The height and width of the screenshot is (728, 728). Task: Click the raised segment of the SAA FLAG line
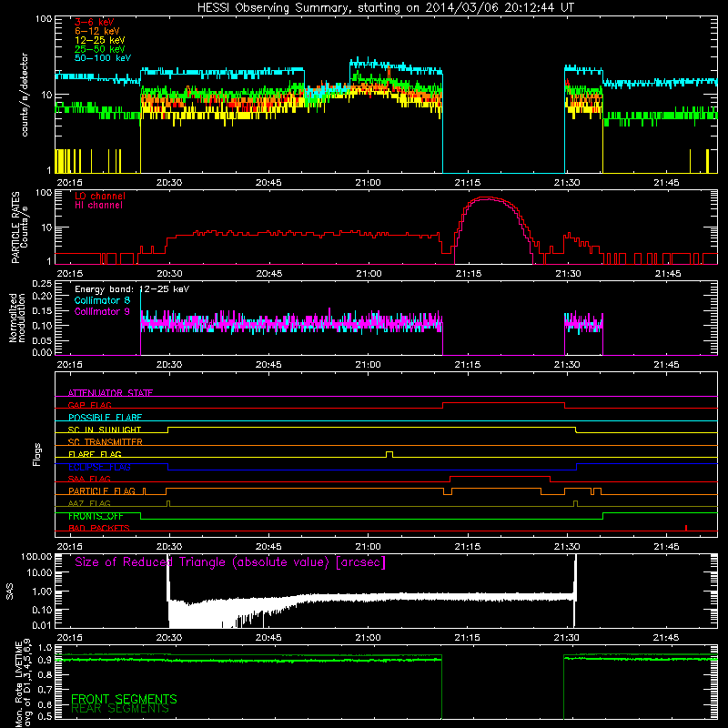click(500, 477)
